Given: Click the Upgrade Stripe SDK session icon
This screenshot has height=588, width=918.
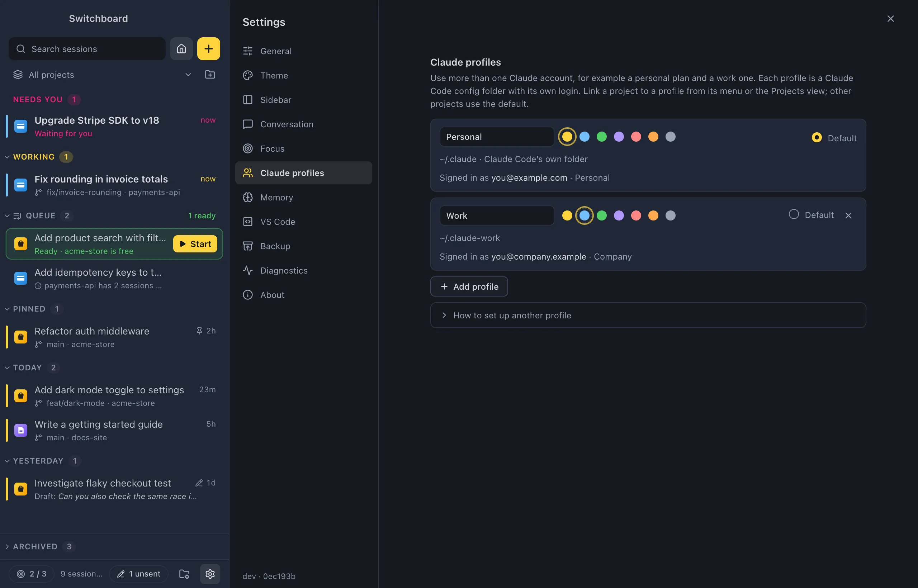Looking at the screenshot, I should click(x=21, y=126).
